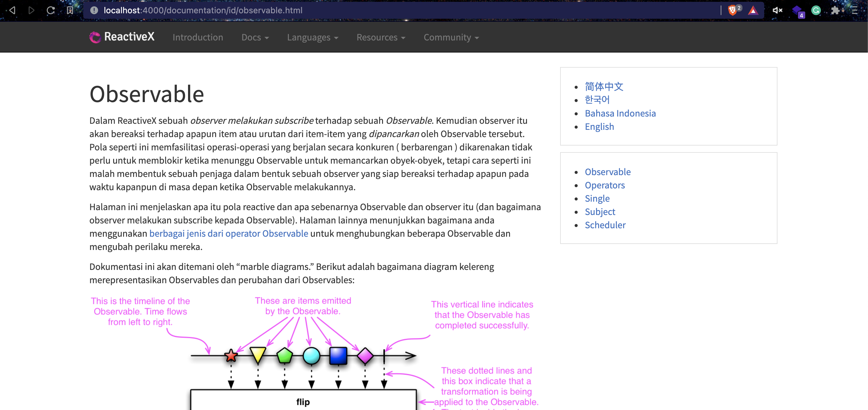Go to the Introduction nav item
The height and width of the screenshot is (410, 868).
pos(198,37)
